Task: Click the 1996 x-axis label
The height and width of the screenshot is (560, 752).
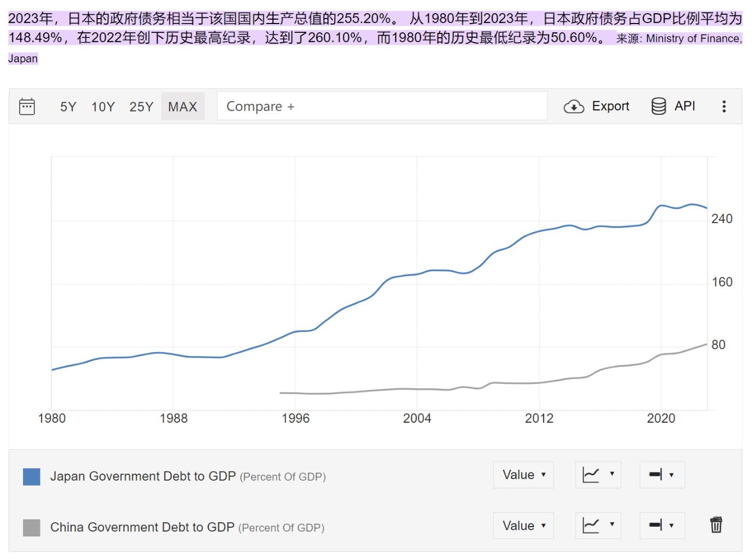Action: [295, 418]
